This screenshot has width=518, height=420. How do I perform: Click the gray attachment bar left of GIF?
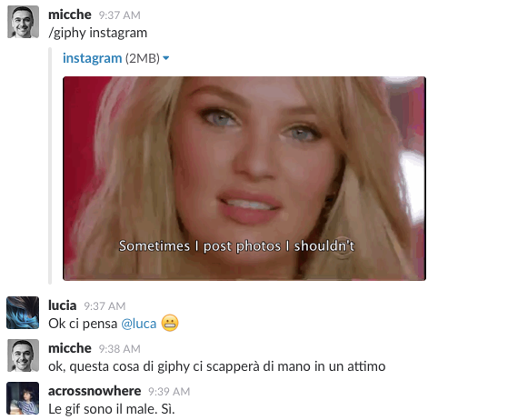[x=50, y=165]
